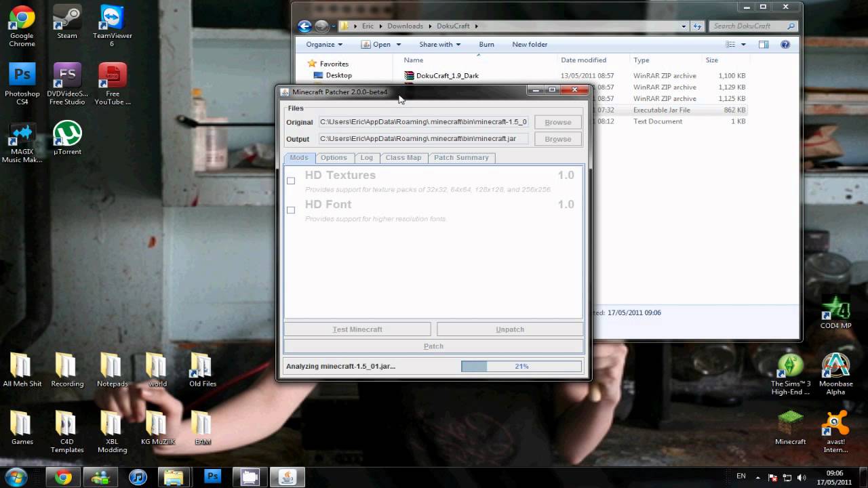Image resolution: width=868 pixels, height=488 pixels.
Task: Click Browse next to Output path
Action: [x=558, y=139]
